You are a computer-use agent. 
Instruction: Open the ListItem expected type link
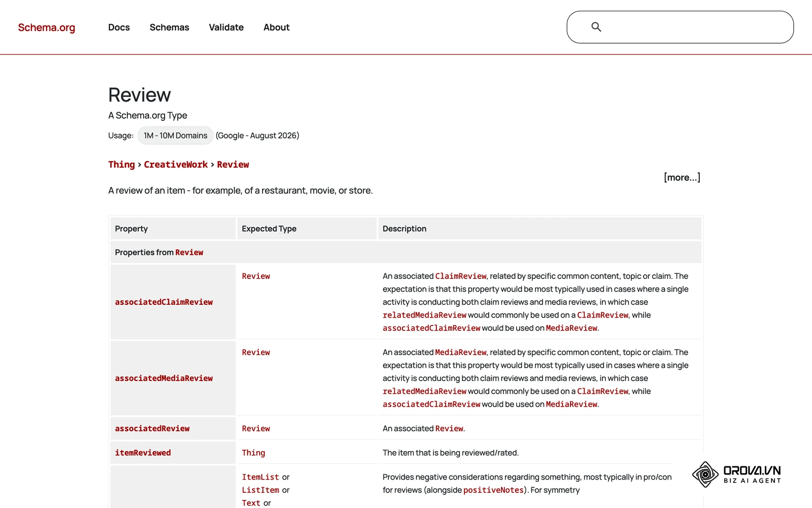tap(260, 490)
